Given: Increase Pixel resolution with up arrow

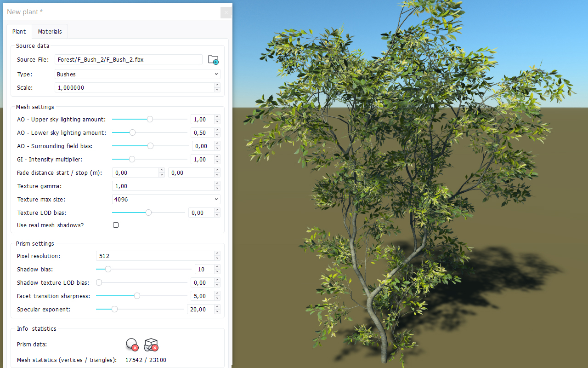Looking at the screenshot, I should [x=217, y=253].
